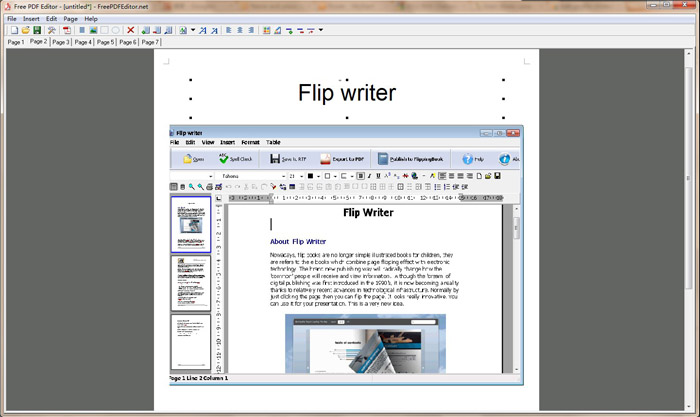The width and height of the screenshot is (700, 417).
Task: Open the color grid icon
Action: point(267,30)
